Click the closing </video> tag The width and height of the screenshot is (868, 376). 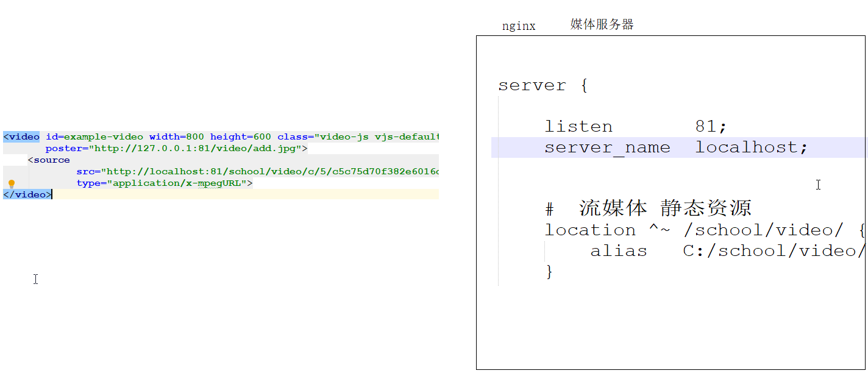click(27, 194)
